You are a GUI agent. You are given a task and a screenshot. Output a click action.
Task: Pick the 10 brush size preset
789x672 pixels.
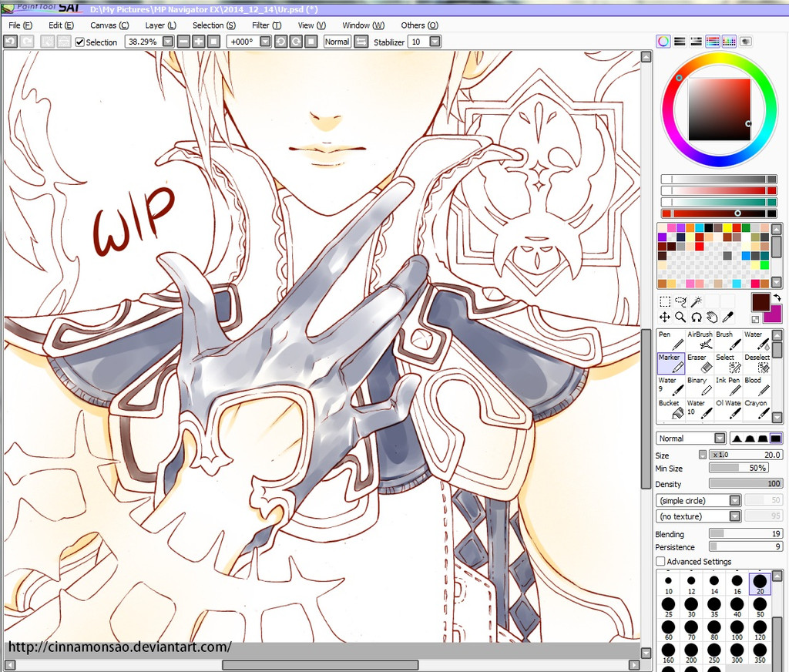tap(668, 584)
